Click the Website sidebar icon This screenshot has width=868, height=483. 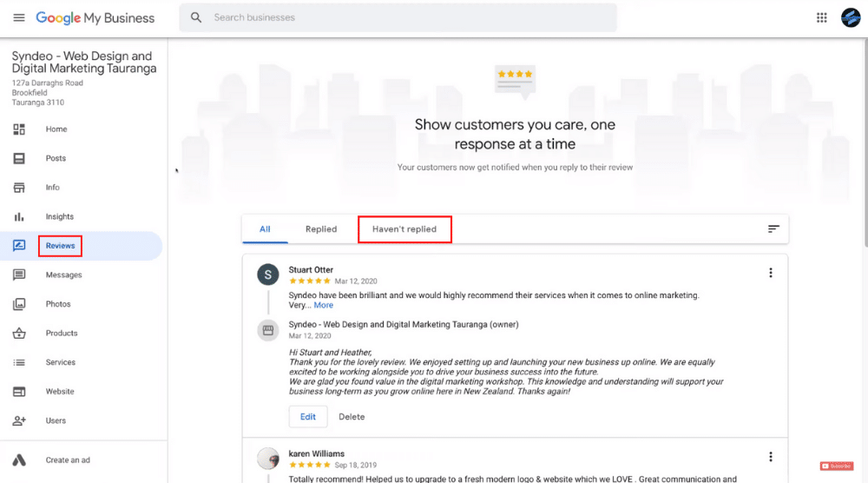(19, 392)
